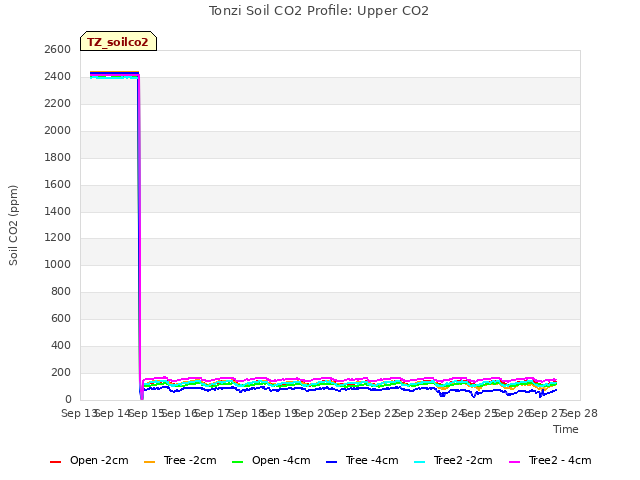Viewport: 640px width, 480px height.
Task: Click the red Open -2cm legend swatch
Action: coord(56,462)
